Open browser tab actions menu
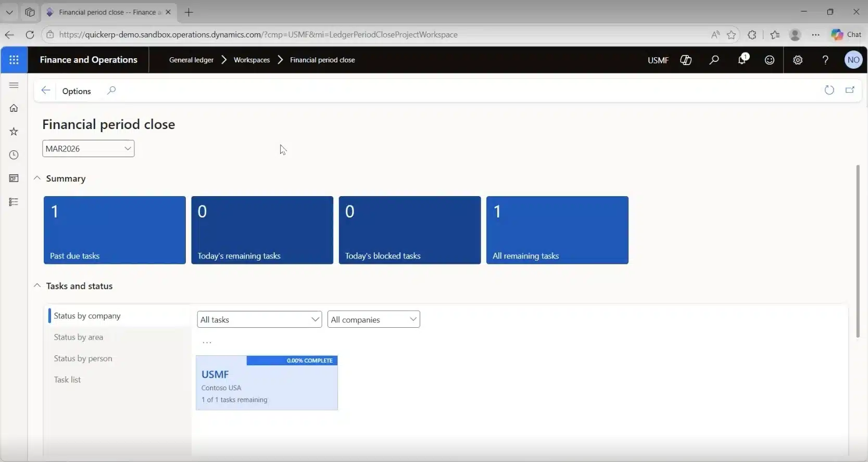Viewport: 868px width, 462px height. (x=30, y=12)
